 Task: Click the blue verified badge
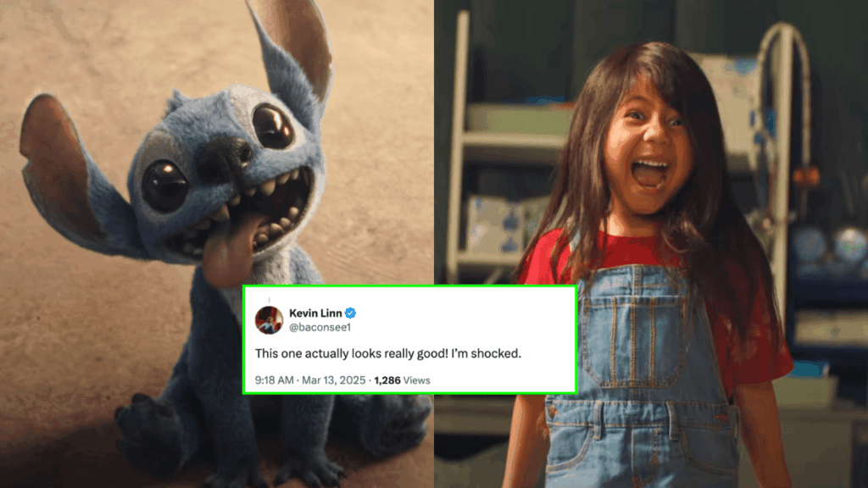(x=350, y=313)
